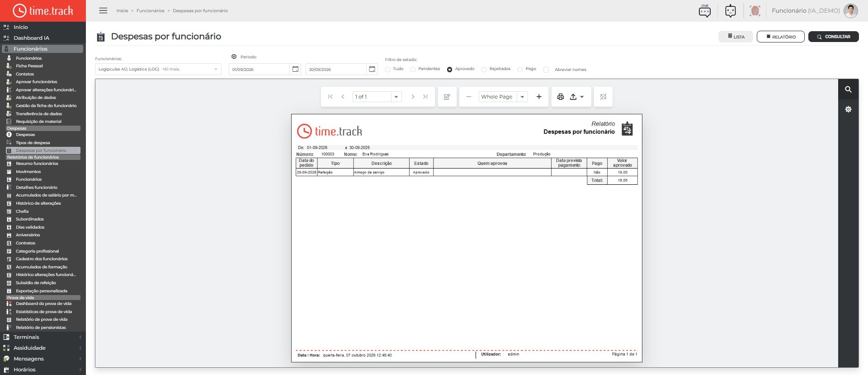Open the page number dropdown
The image size is (868, 375).
(x=396, y=97)
